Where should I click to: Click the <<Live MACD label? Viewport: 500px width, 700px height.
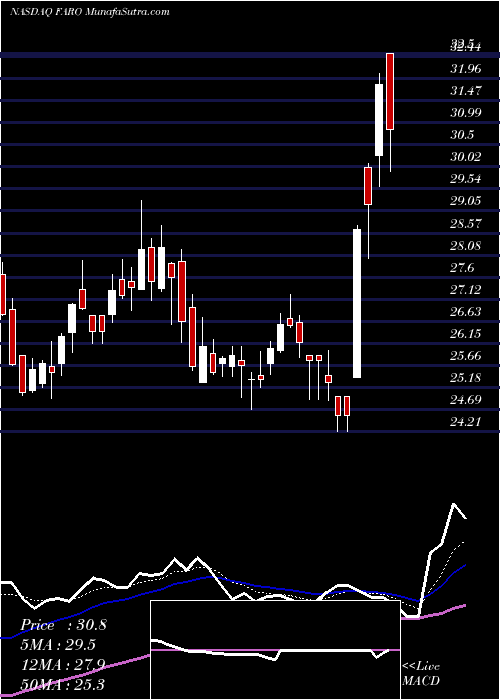point(421,673)
